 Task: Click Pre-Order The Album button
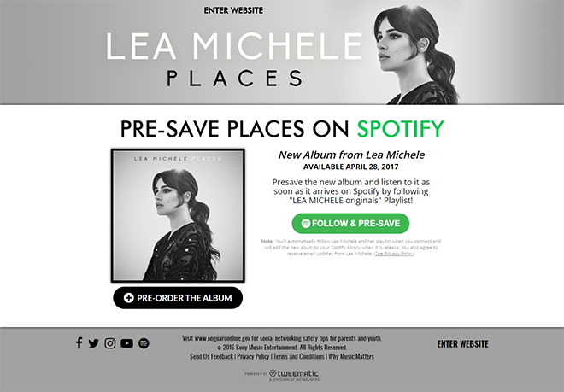tap(178, 298)
